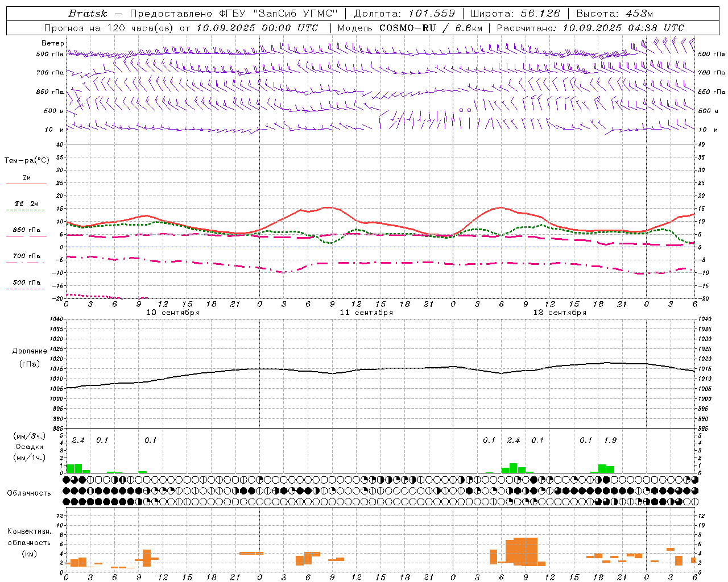This screenshot has height=582, width=728.
Task: Click the "Высота: 453м" header value
Action: point(615,14)
